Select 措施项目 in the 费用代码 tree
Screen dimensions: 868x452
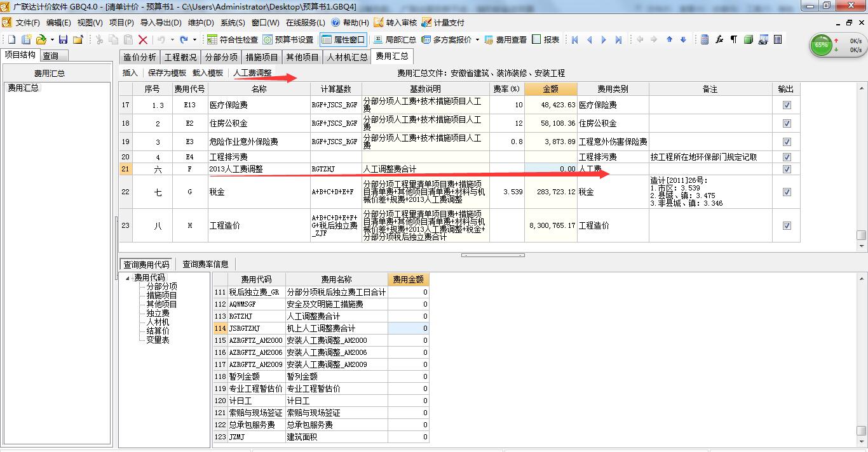[162, 295]
